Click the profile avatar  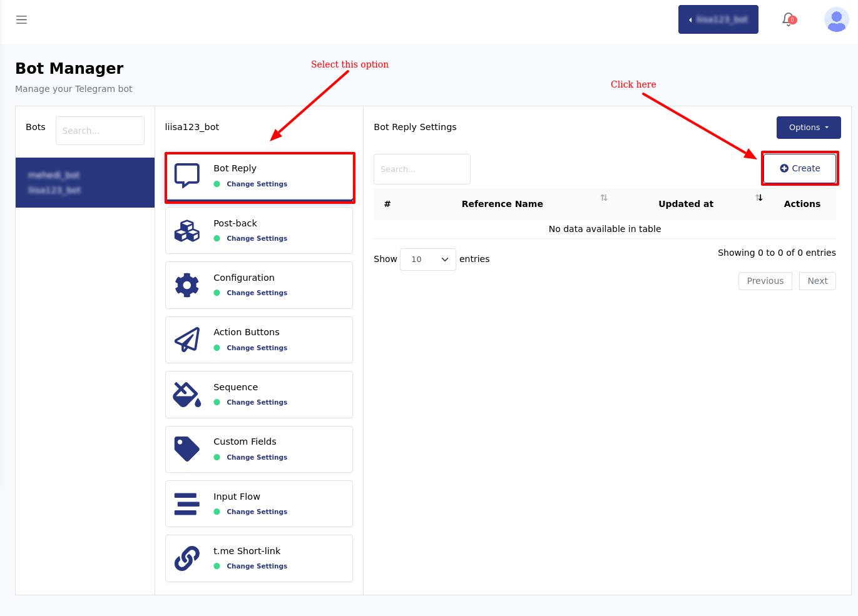[836, 19]
